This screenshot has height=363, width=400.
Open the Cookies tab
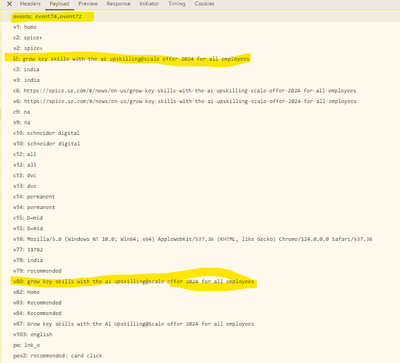204,4
